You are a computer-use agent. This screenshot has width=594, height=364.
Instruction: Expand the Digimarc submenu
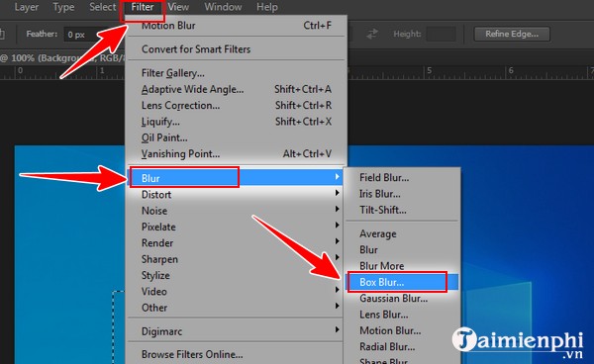click(x=236, y=331)
